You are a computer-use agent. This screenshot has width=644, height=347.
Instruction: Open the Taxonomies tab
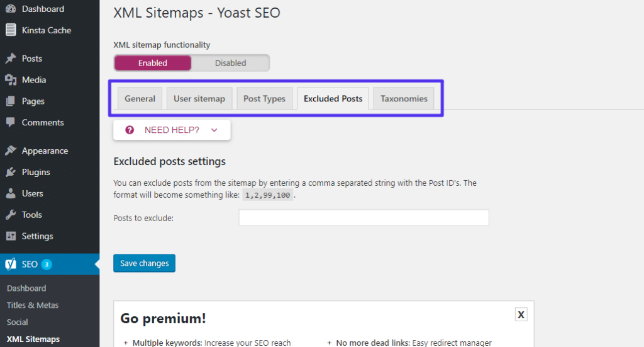[404, 99]
